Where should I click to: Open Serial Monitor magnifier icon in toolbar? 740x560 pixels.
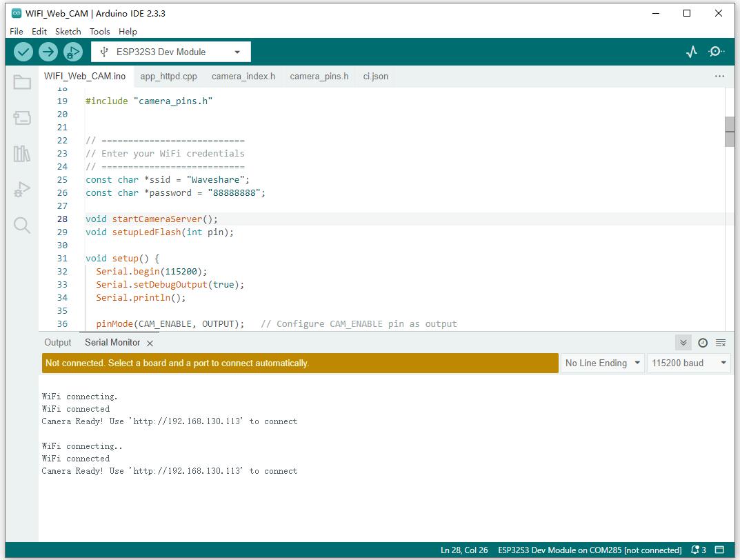pyautogui.click(x=717, y=52)
